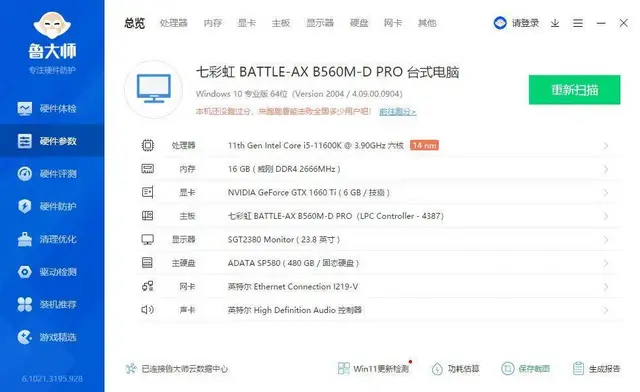
Task: Click 11th Gen Intel Core i5-11600K text
Action: pyautogui.click(x=316, y=145)
